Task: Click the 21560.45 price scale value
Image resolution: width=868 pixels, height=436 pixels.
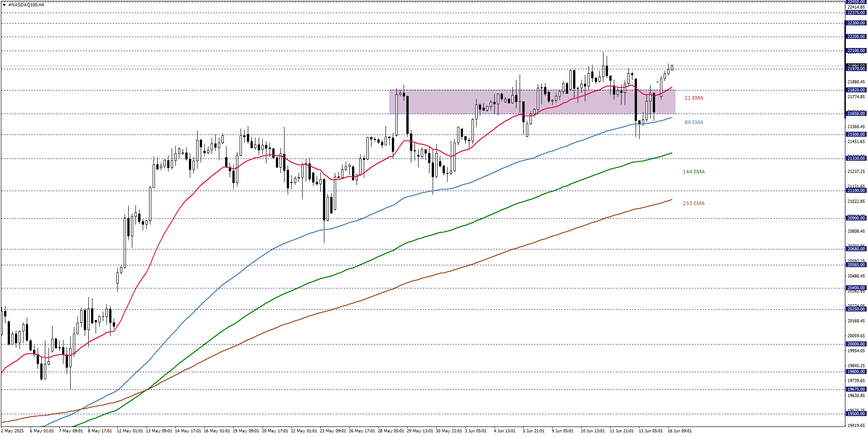Action: (x=856, y=127)
